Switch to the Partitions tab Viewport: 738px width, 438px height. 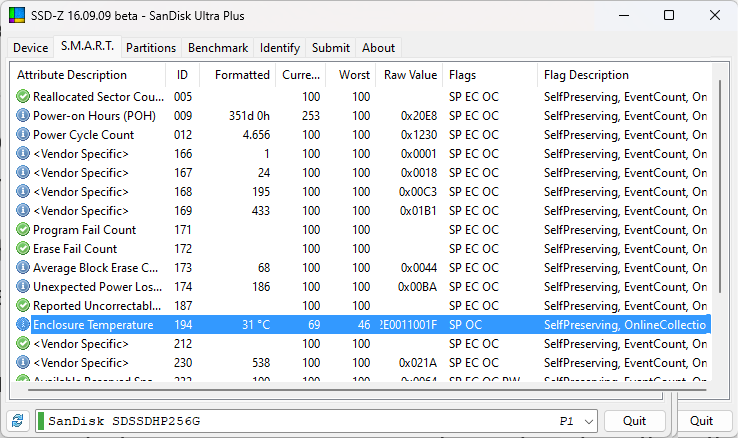[152, 48]
